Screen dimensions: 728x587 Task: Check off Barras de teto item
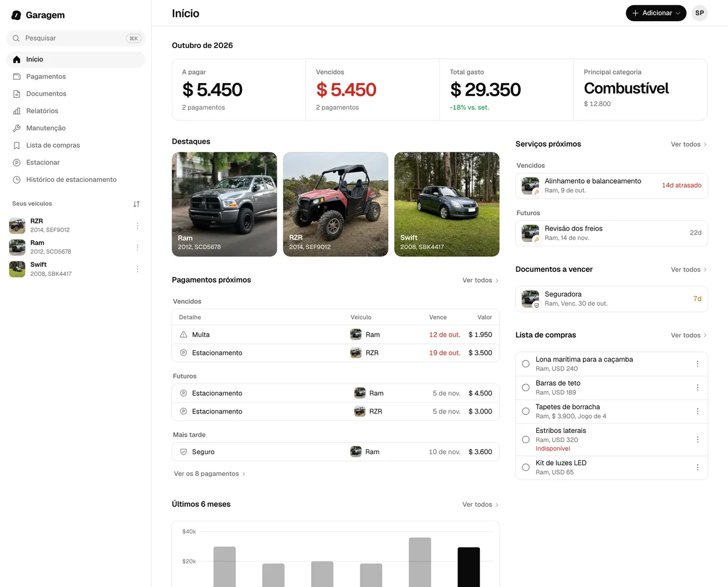(x=526, y=387)
